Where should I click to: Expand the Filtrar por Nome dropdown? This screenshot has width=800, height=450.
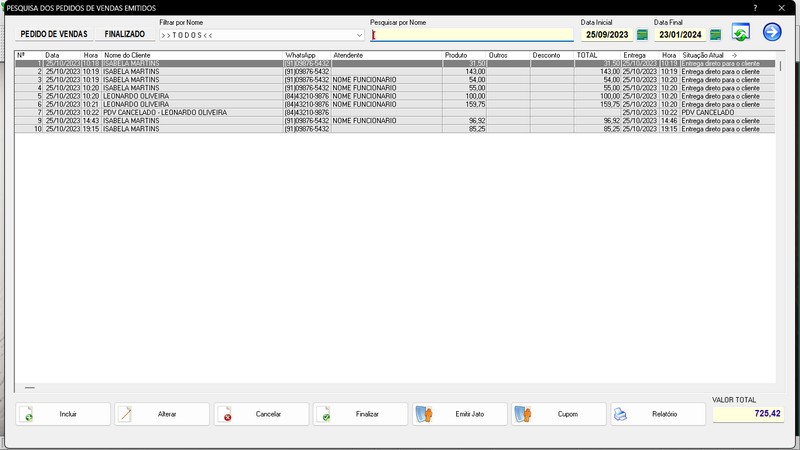click(x=359, y=35)
